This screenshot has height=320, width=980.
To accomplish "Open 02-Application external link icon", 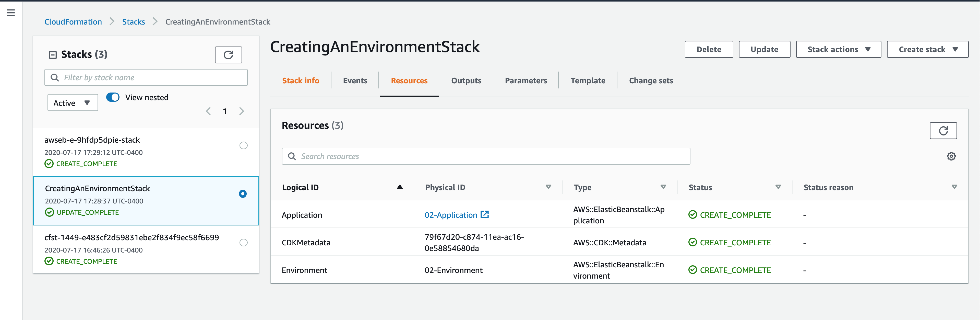I will click(x=484, y=214).
